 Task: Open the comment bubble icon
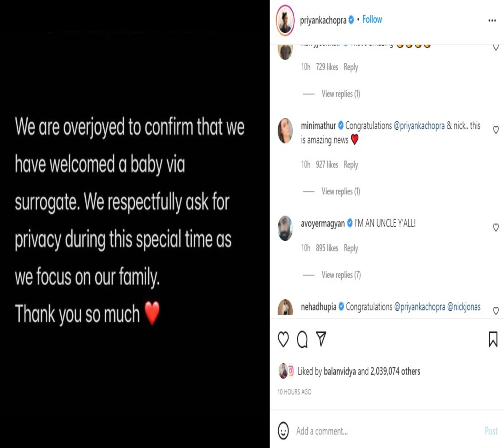pyautogui.click(x=302, y=339)
